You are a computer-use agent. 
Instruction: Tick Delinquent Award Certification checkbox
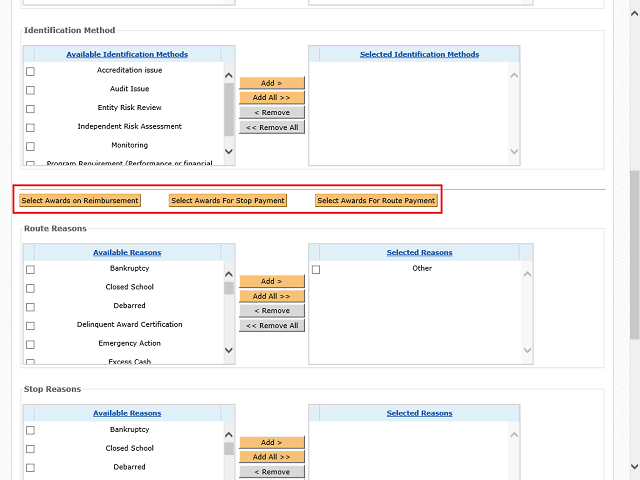(30, 326)
